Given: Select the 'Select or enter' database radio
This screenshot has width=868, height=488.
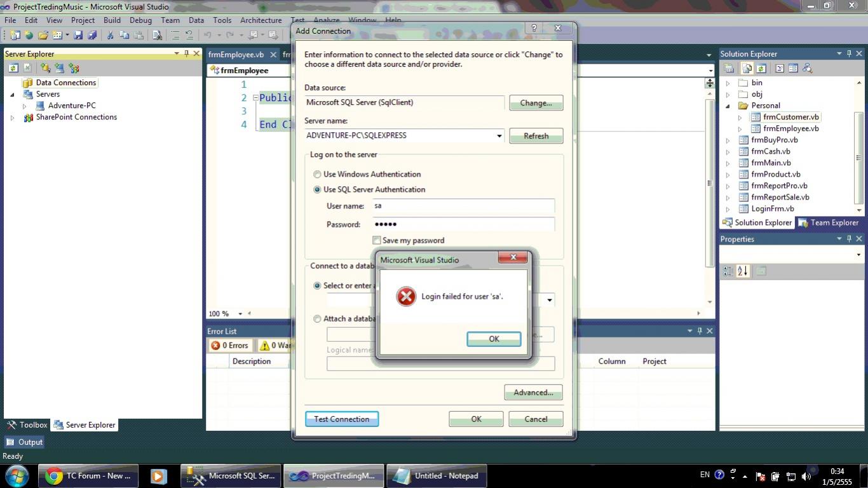Looking at the screenshot, I should coord(317,286).
